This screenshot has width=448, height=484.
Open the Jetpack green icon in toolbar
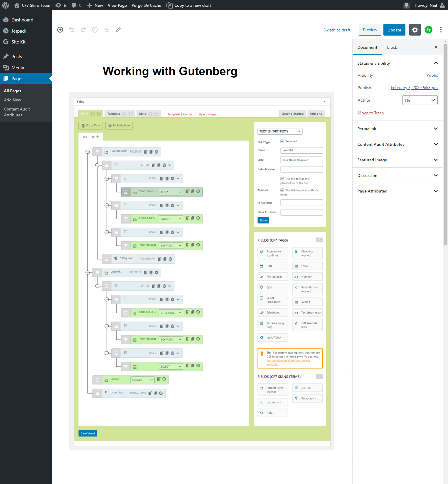tap(429, 30)
